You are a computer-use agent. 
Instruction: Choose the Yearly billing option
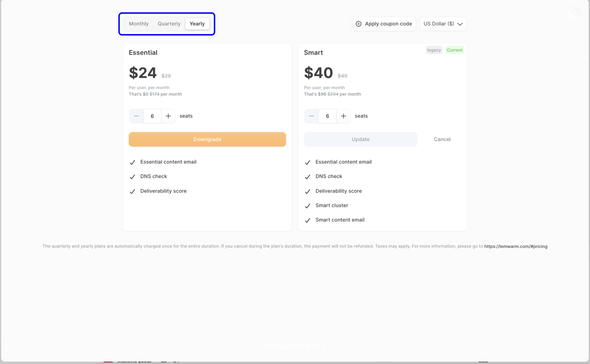197,24
